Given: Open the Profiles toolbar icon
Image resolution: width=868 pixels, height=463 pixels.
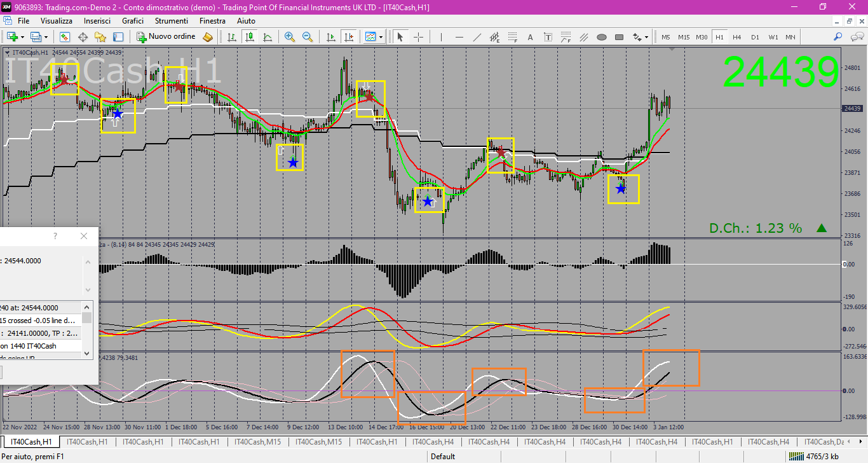Looking at the screenshot, I should coord(36,37).
